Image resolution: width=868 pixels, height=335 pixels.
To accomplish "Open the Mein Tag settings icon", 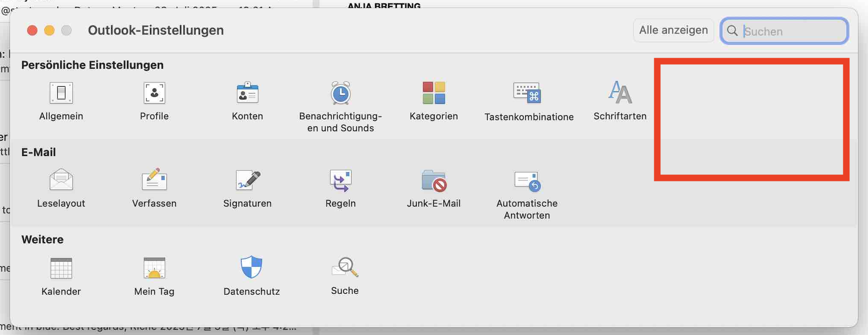I will (154, 268).
